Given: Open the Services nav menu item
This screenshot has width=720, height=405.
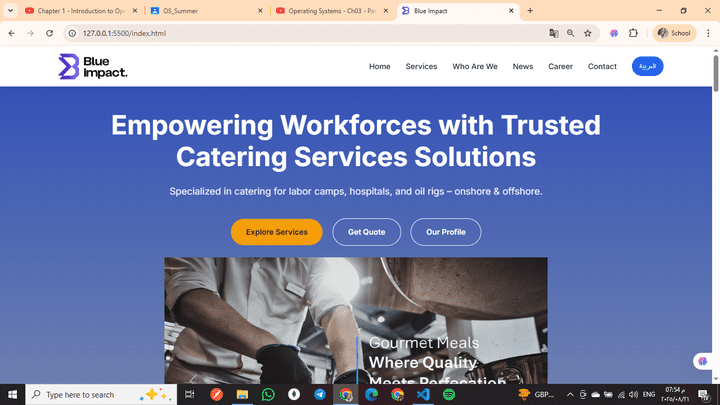Looking at the screenshot, I should pyautogui.click(x=421, y=67).
